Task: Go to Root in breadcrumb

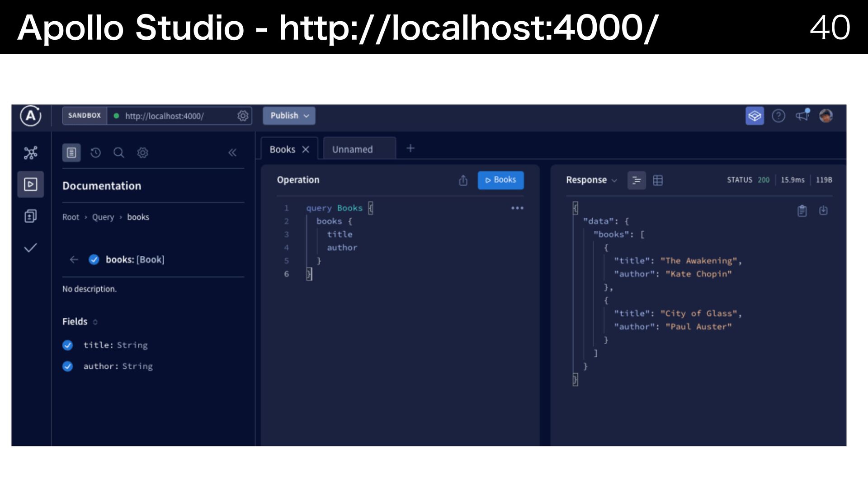Action: (71, 217)
